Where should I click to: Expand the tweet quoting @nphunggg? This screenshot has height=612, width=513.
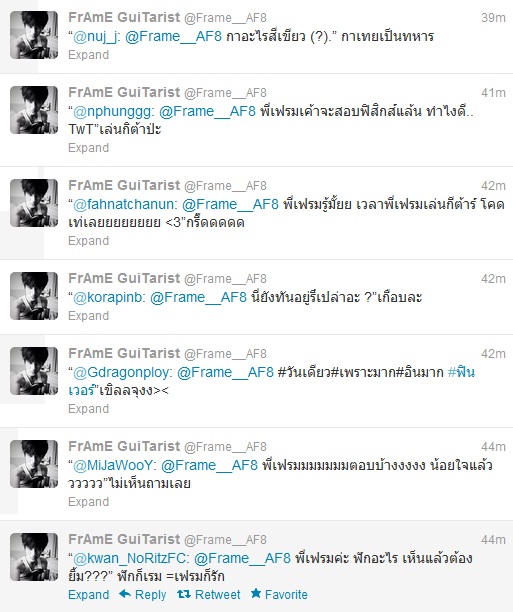click(x=88, y=148)
